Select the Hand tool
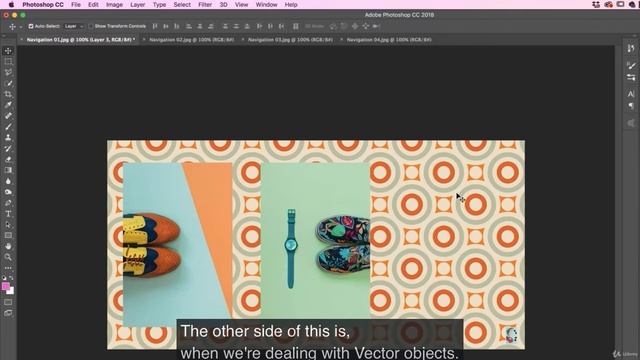The height and width of the screenshot is (360, 640). click(8, 247)
